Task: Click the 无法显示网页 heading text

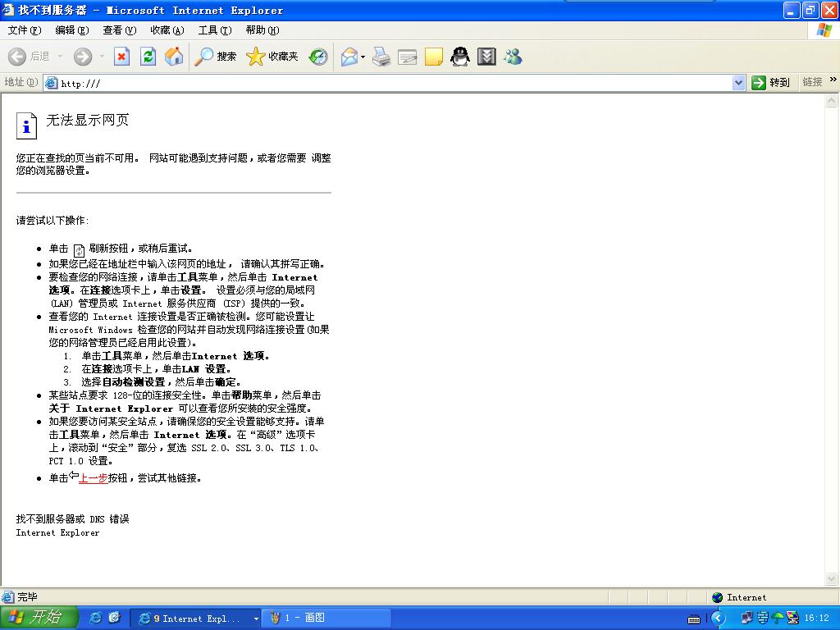Action: [88, 120]
